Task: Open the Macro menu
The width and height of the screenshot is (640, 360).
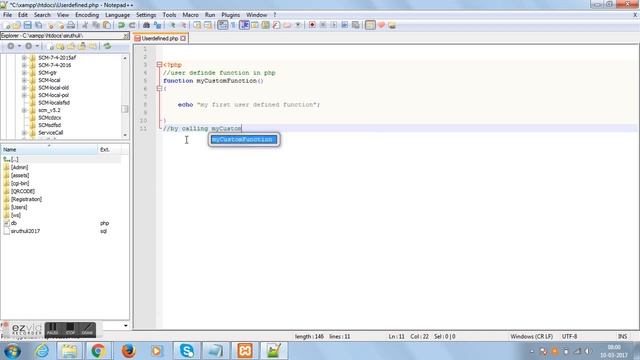Action: coord(190,15)
